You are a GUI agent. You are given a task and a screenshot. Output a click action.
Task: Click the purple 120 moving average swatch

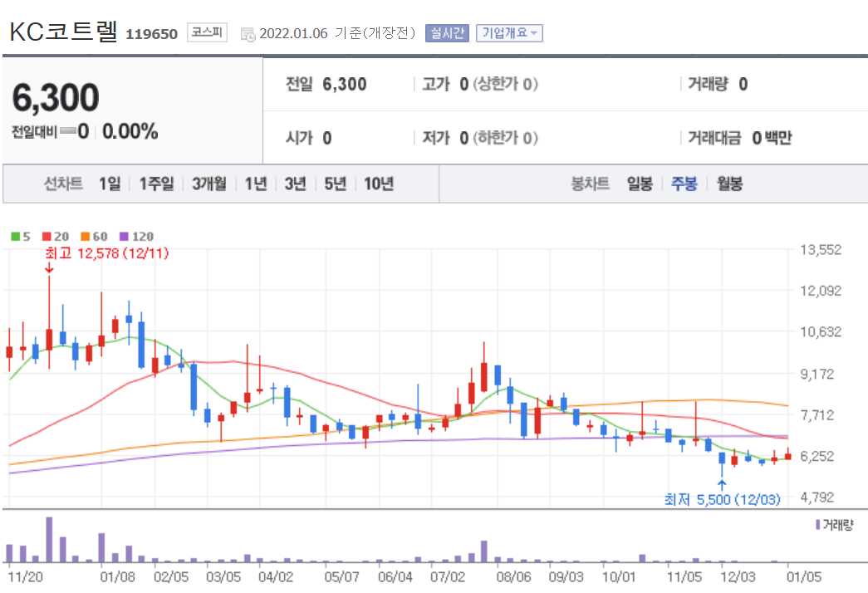124,237
